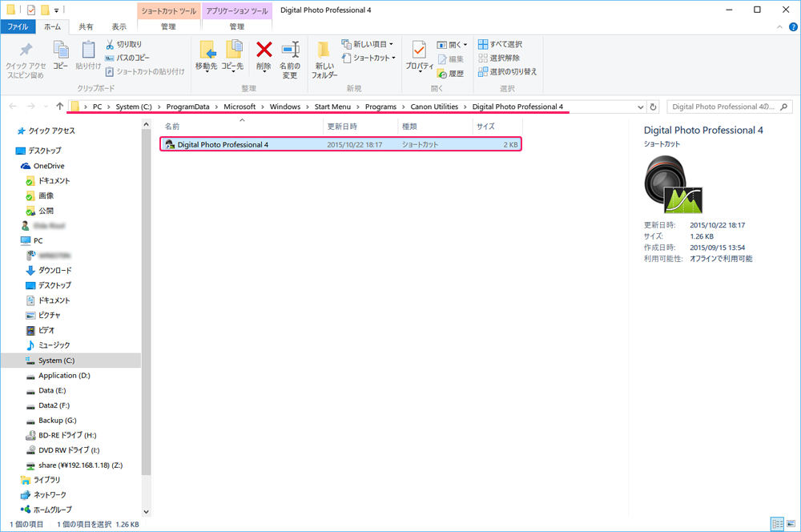The image size is (801, 532).
Task: Select Quick Access (クイック アクセス) in tree
Action: pyautogui.click(x=46, y=131)
